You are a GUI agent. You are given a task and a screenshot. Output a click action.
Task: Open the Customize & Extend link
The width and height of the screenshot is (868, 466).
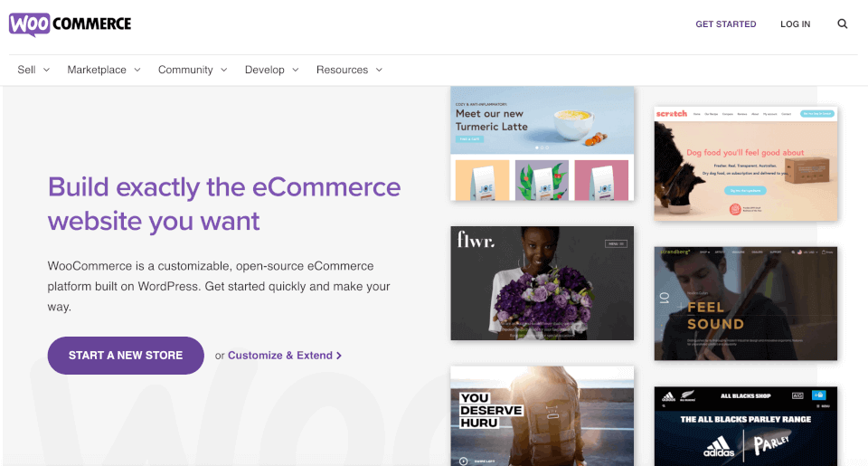click(280, 356)
